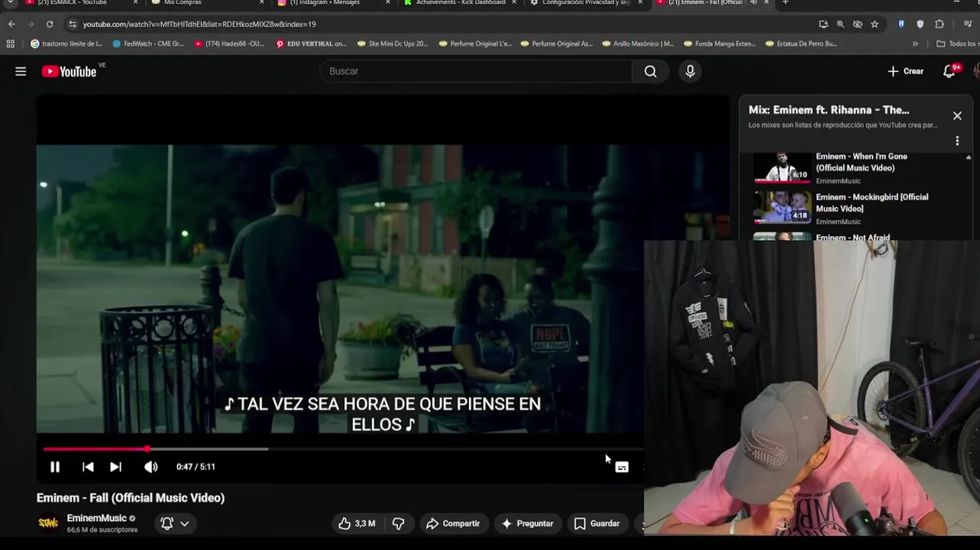The image size is (980, 550).
Task: Play Eminem - When I'm Gone thumbnail
Action: pyautogui.click(x=782, y=168)
